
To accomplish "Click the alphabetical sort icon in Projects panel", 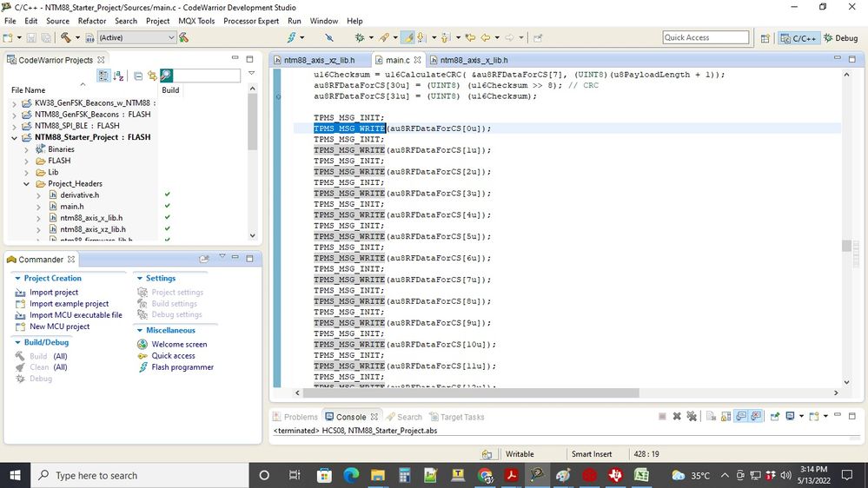I will coord(118,76).
